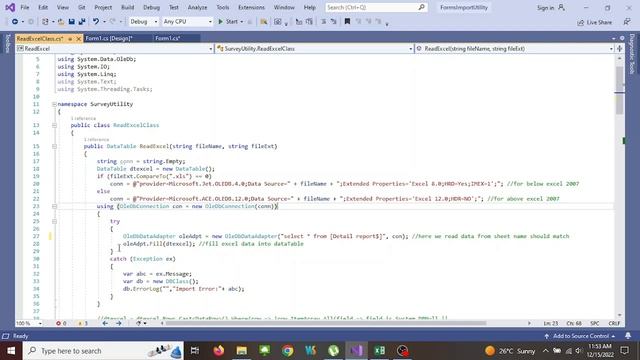Viewport: 640px width, 360px height.
Task: Click the account icon next to Sign in
Action: click(x=562, y=7)
